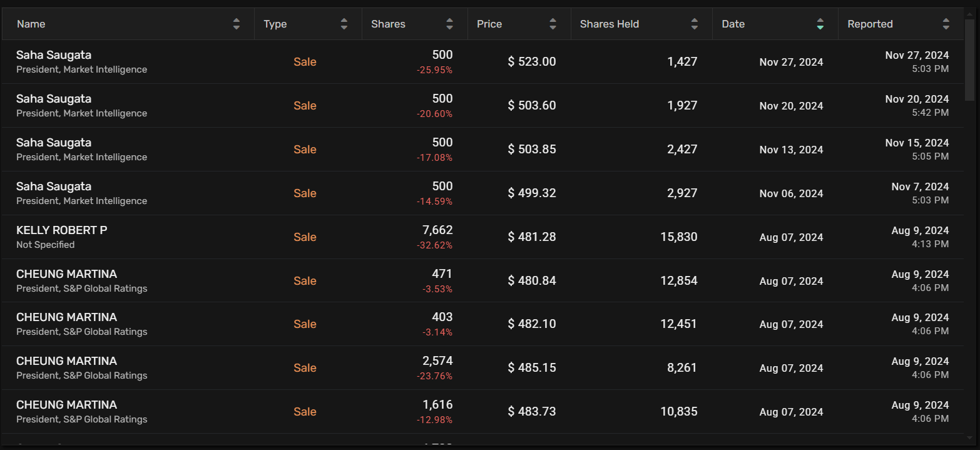Sort by Shares Held column sort arrows
This screenshot has height=450, width=980.
pyautogui.click(x=695, y=24)
